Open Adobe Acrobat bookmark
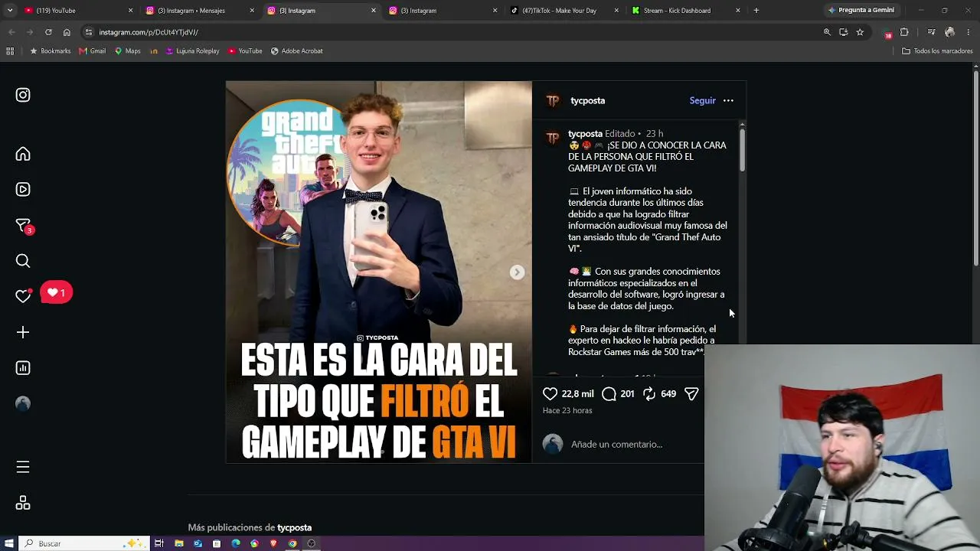This screenshot has width=980, height=551. 297,51
